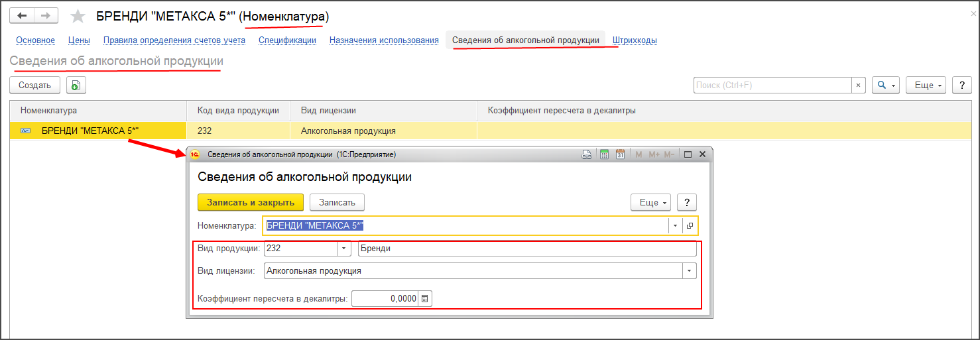
Task: Click the M memory button in dialog title bar
Action: (x=639, y=154)
